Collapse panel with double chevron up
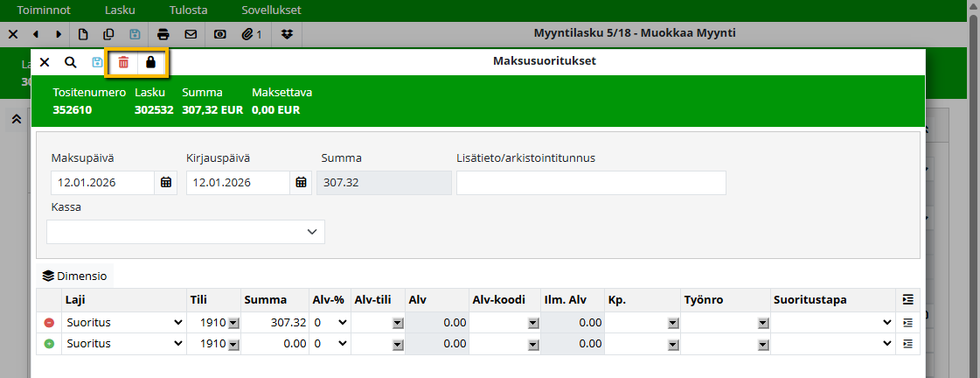The image size is (980, 378). click(x=17, y=120)
